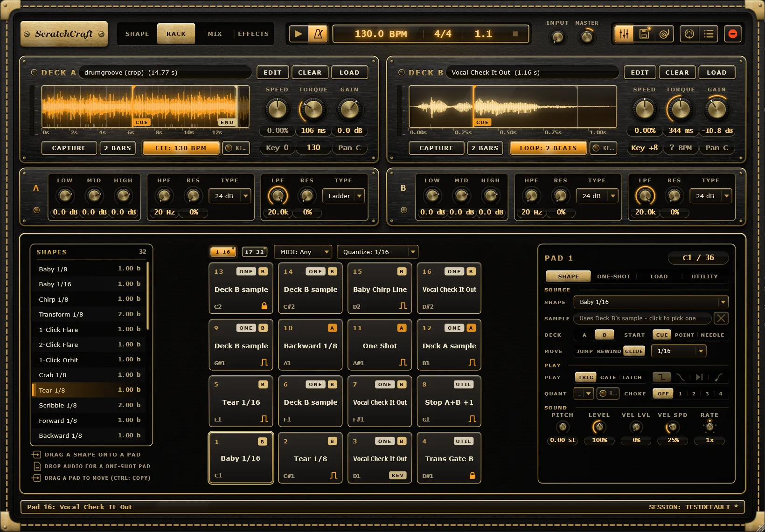The width and height of the screenshot is (765, 532).
Task: Open the mixer sliders panel icon
Action: click(x=624, y=34)
